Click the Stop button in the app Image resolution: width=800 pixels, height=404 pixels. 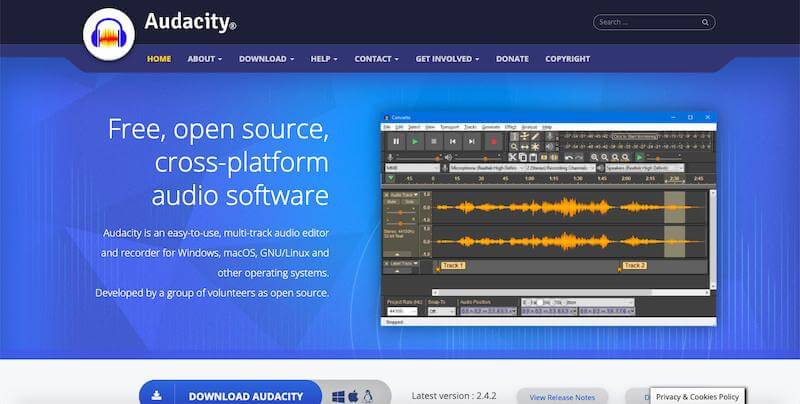tap(434, 141)
